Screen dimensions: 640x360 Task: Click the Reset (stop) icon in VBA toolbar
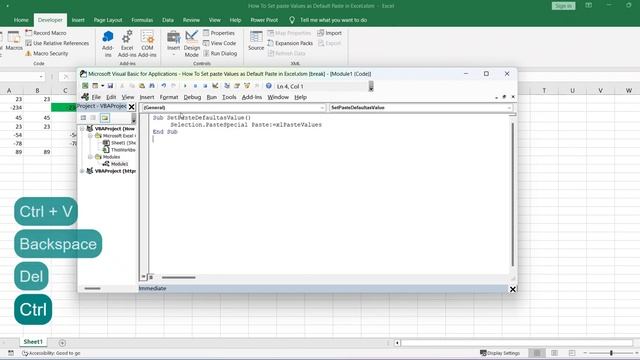click(x=205, y=86)
